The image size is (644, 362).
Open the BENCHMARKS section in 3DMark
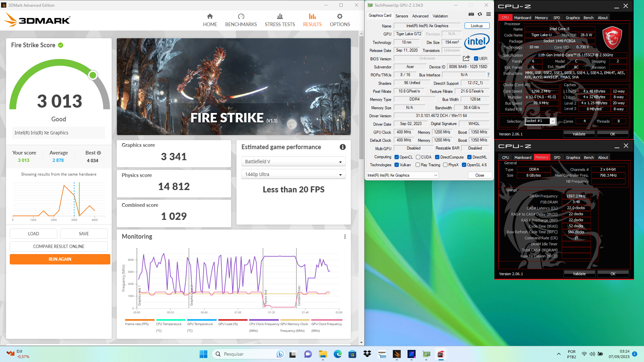point(241,20)
